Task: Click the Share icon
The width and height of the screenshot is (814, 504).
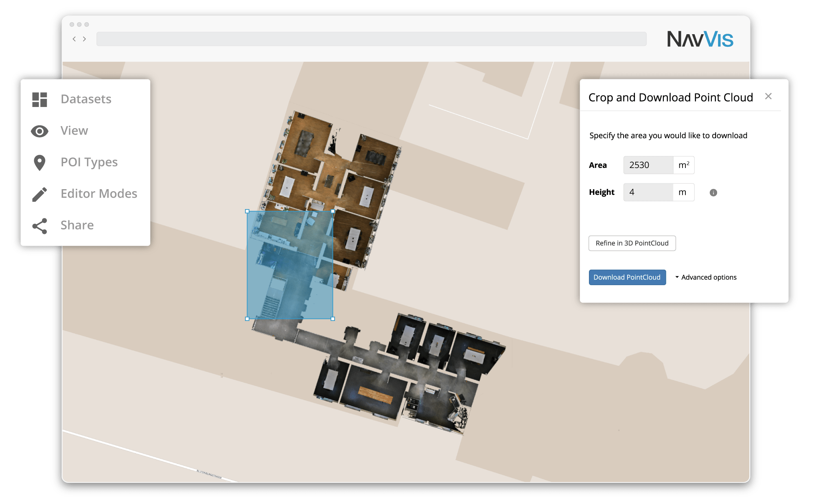Action: (x=39, y=226)
